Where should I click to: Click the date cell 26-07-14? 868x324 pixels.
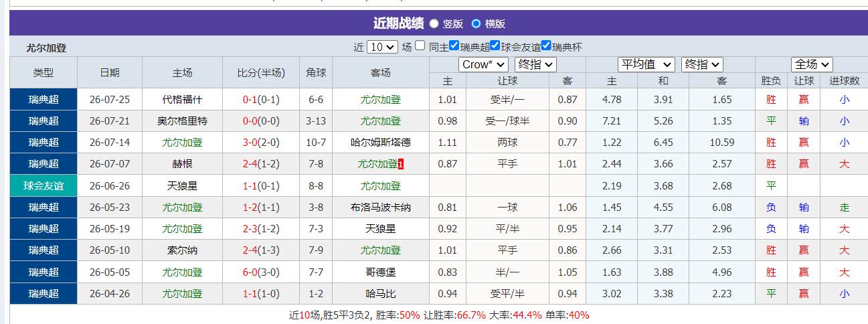tap(110, 142)
